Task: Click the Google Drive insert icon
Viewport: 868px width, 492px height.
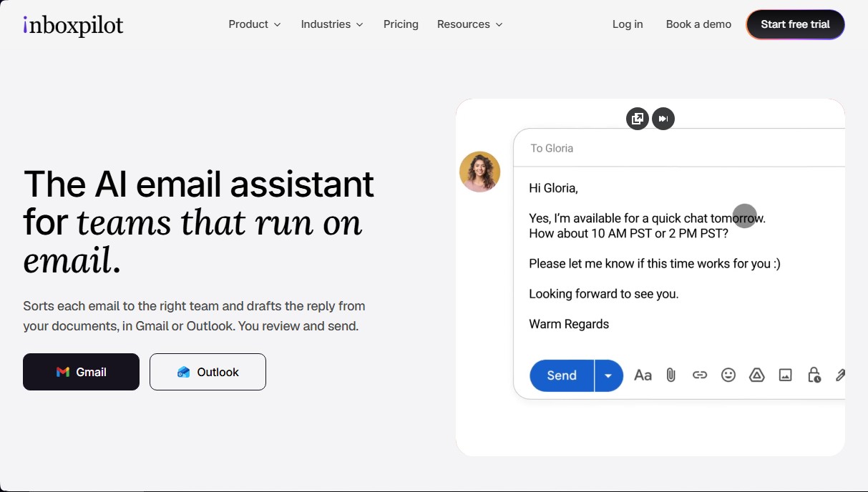Action: click(x=757, y=375)
